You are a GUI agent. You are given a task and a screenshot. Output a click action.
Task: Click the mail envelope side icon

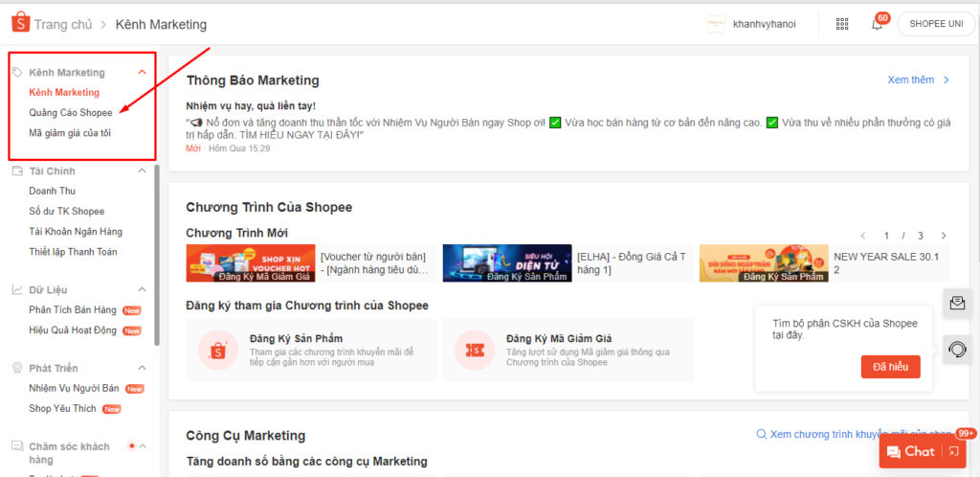957,304
